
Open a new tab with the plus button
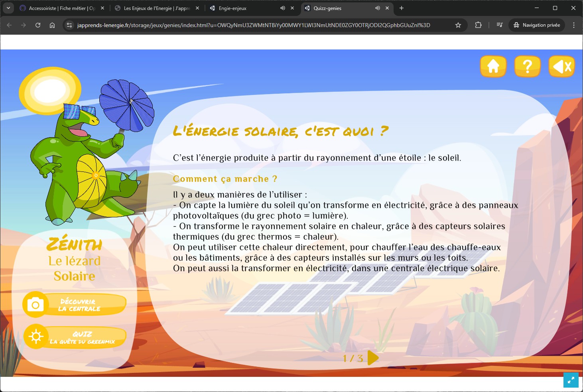click(x=402, y=8)
